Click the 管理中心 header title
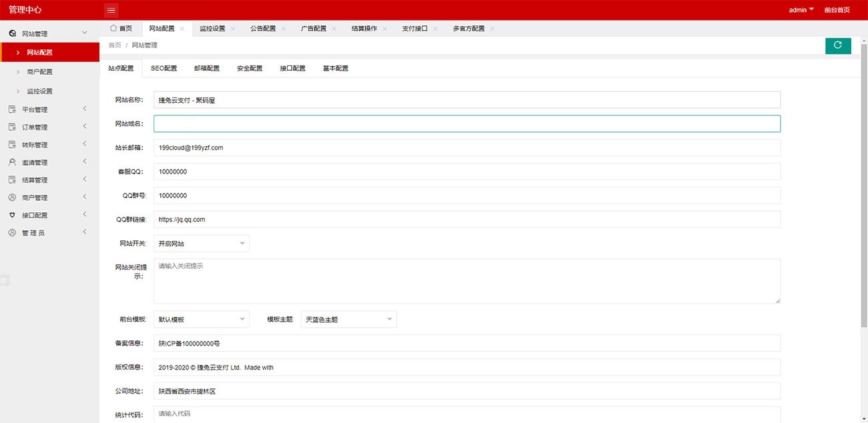This screenshot has height=423, width=868. click(25, 10)
